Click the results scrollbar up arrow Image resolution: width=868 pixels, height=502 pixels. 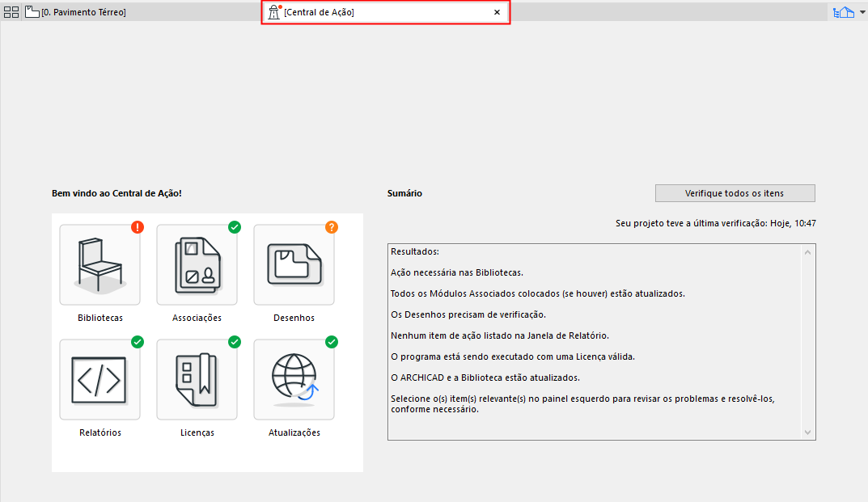tap(807, 252)
